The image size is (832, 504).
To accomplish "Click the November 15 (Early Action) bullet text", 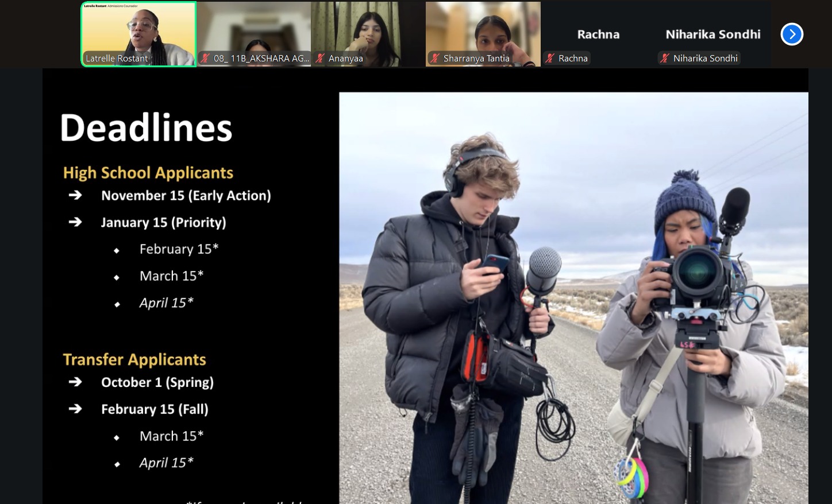I will [186, 196].
